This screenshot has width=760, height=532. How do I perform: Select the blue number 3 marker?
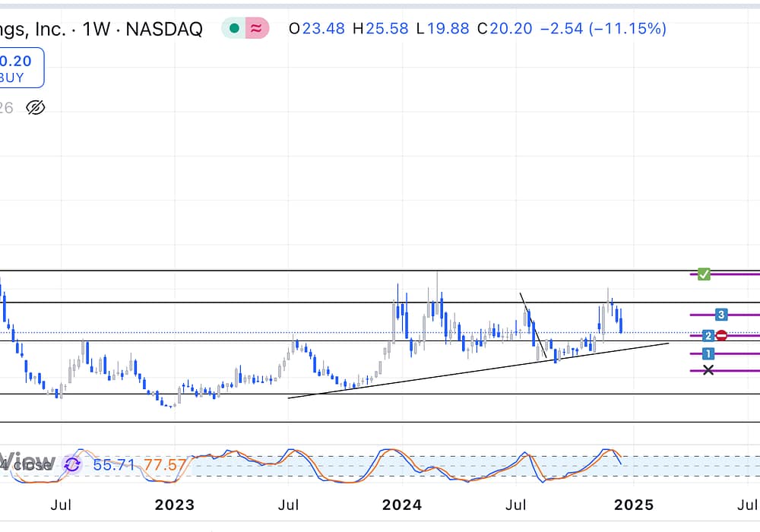tap(722, 314)
